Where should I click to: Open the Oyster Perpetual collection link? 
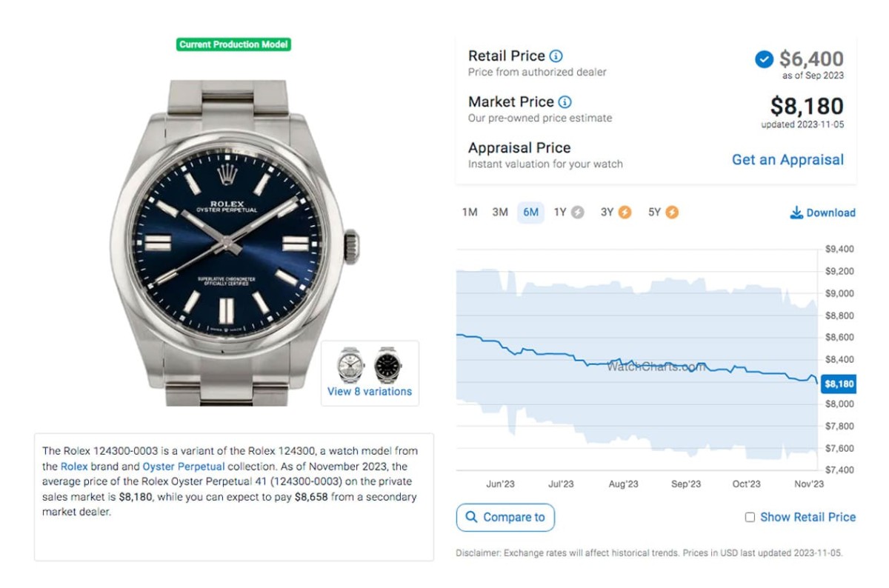(x=183, y=467)
